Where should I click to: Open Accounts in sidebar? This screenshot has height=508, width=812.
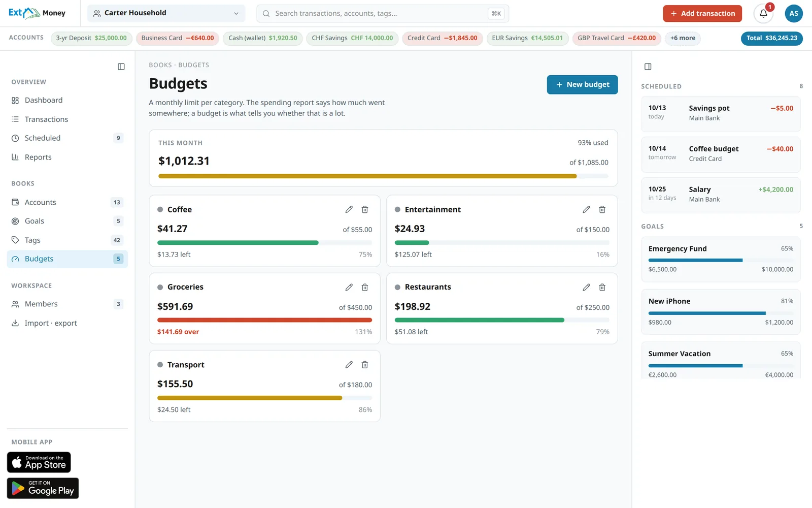[67, 202]
